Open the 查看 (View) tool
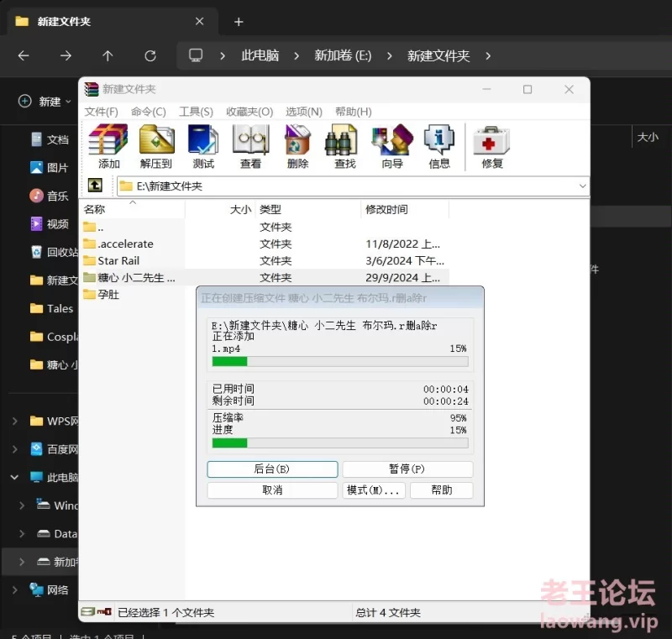This screenshot has width=672, height=639. point(250,146)
